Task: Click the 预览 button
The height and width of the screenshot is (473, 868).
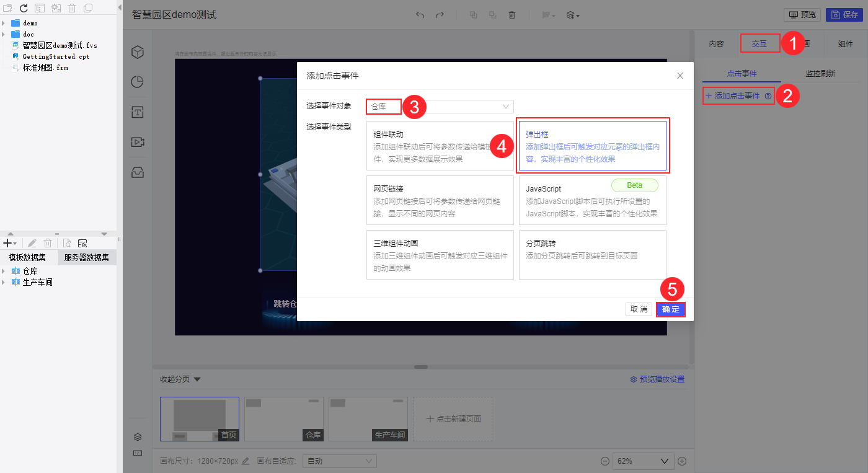Action: 802,15
